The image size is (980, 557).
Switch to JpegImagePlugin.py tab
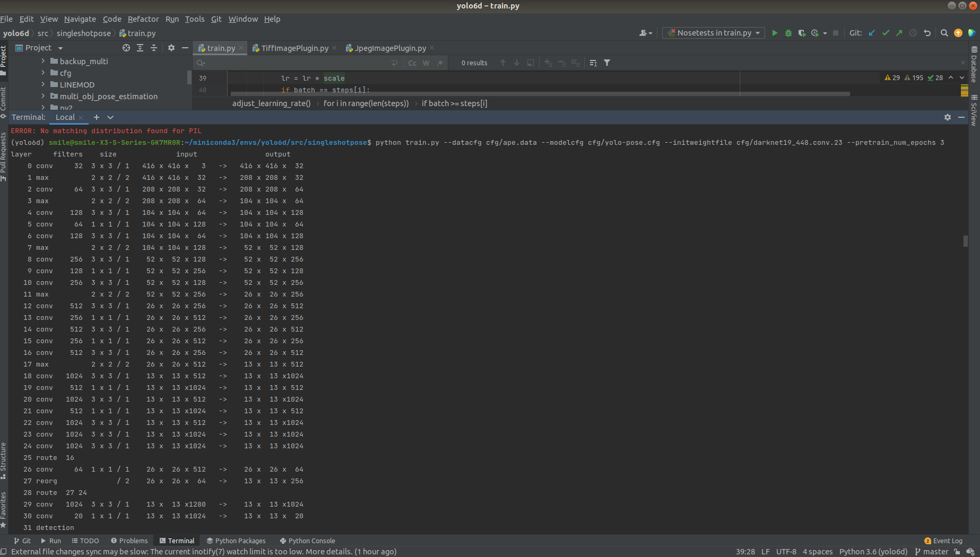tap(390, 48)
